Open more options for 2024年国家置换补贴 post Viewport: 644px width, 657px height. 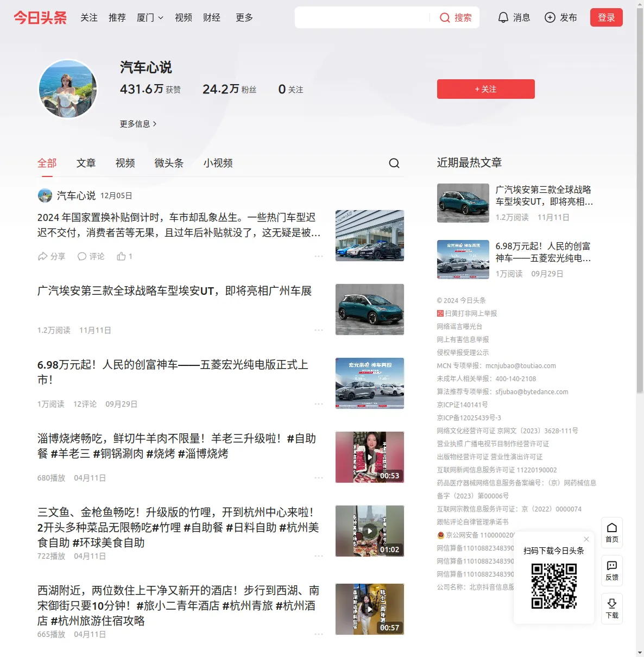(319, 256)
